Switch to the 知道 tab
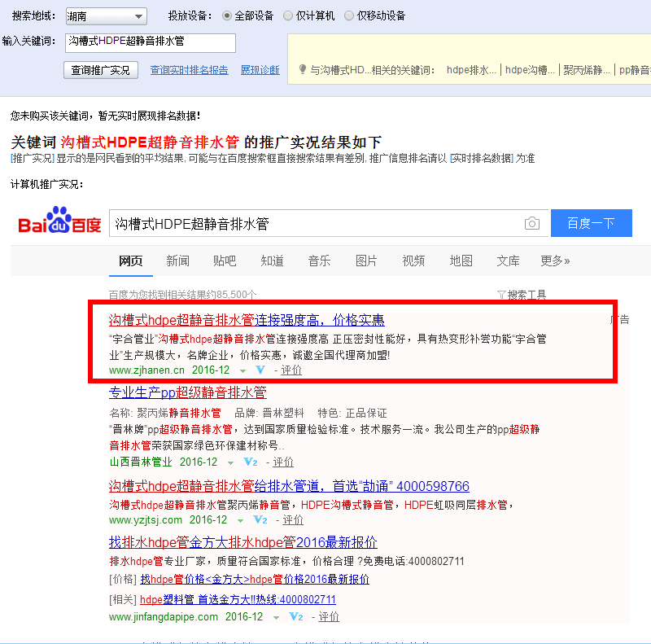The image size is (651, 644). [x=272, y=261]
